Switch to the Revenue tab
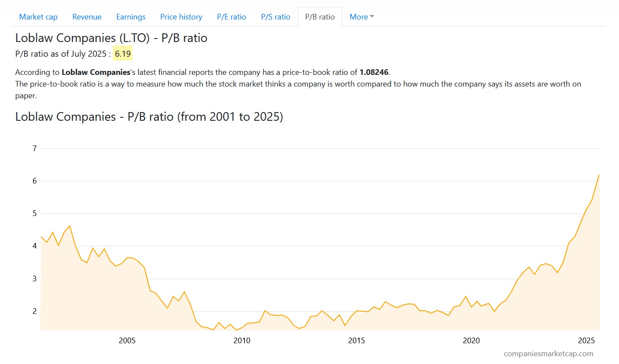 (x=87, y=17)
